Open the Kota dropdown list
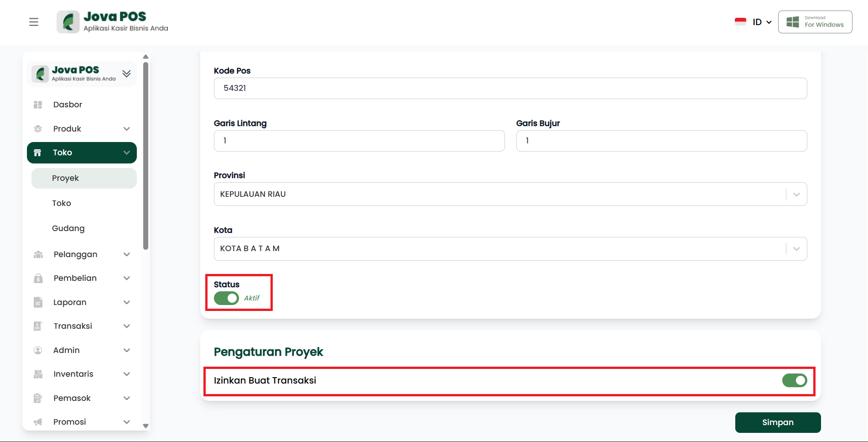This screenshot has height=442, width=868. click(796, 249)
